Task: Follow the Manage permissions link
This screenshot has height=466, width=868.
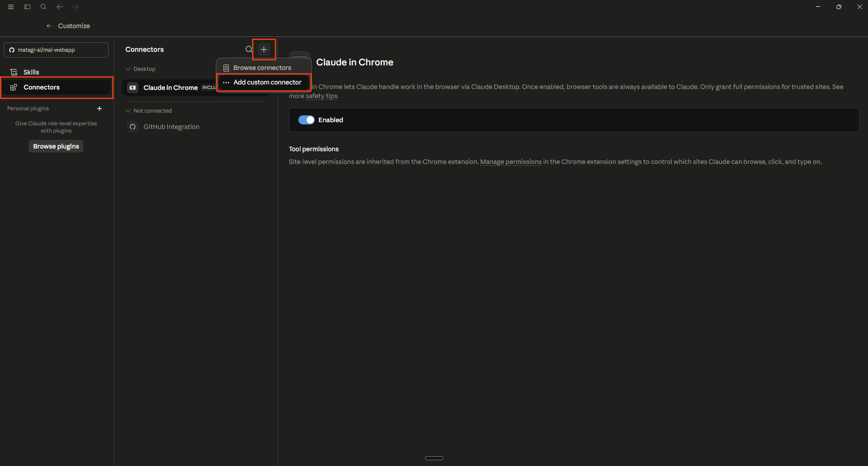Action: pos(511,162)
